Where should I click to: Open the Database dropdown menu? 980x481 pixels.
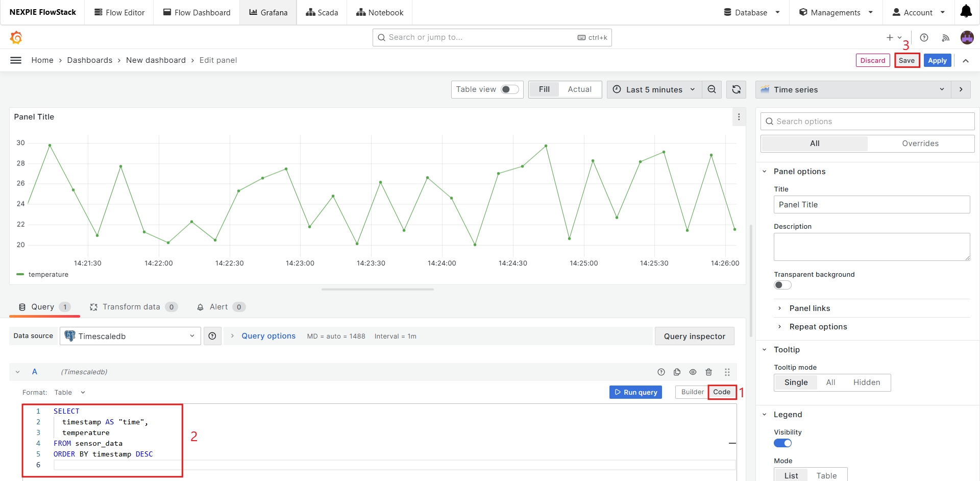[x=751, y=12]
